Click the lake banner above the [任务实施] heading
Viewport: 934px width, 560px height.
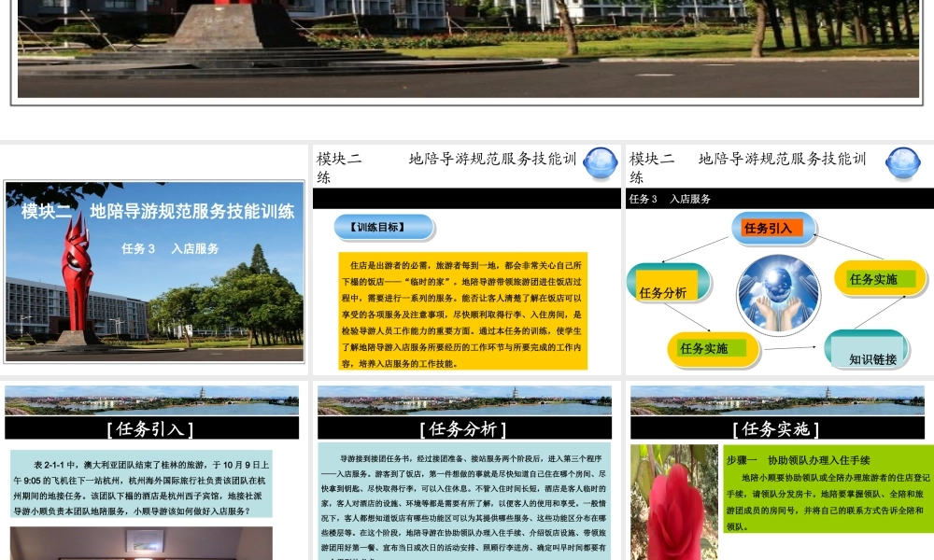(x=773, y=399)
